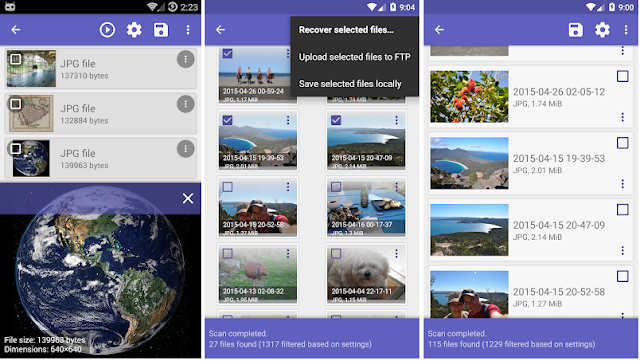The image size is (640, 361).
Task: Open options for 2015-04-13 02-08-32 grid photo
Action: click(288, 254)
